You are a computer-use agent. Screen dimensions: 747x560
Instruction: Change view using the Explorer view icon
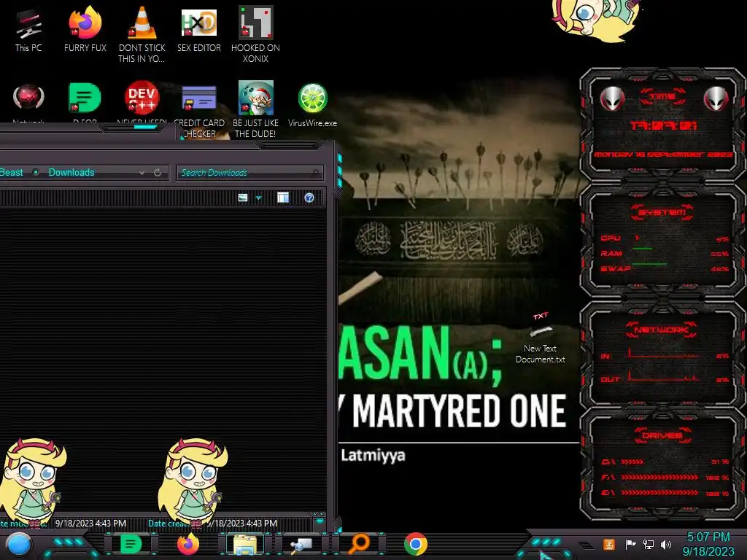point(243,198)
